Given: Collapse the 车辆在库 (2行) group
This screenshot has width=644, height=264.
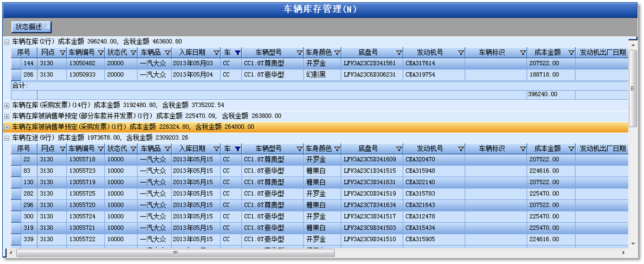Looking at the screenshot, I should click(x=7, y=42).
